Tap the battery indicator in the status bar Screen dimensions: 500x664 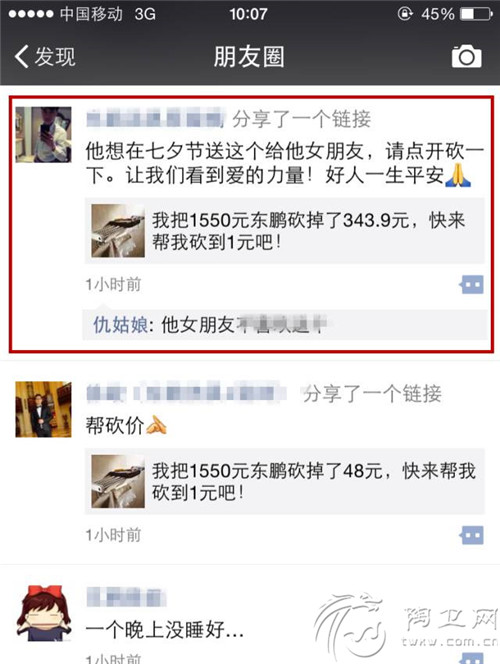(477, 14)
